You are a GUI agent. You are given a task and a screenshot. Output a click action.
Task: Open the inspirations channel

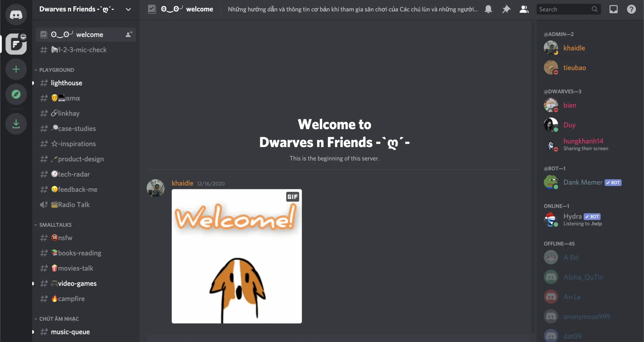pyautogui.click(x=86, y=144)
